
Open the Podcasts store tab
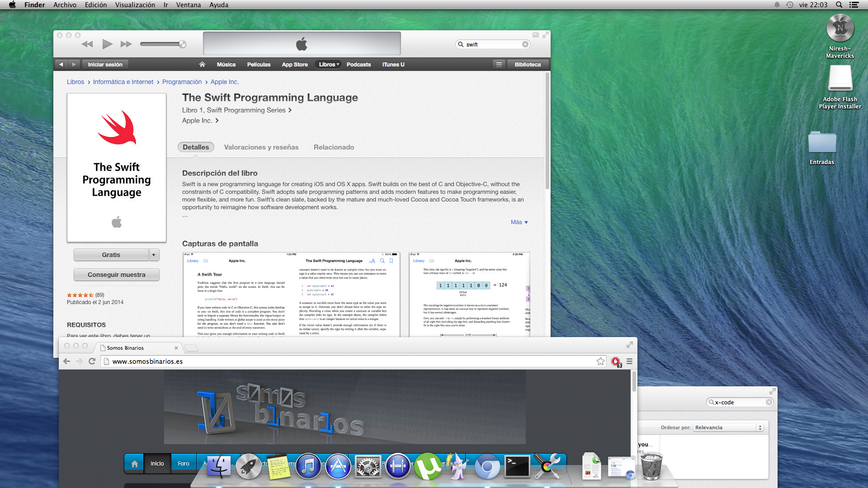coord(359,65)
